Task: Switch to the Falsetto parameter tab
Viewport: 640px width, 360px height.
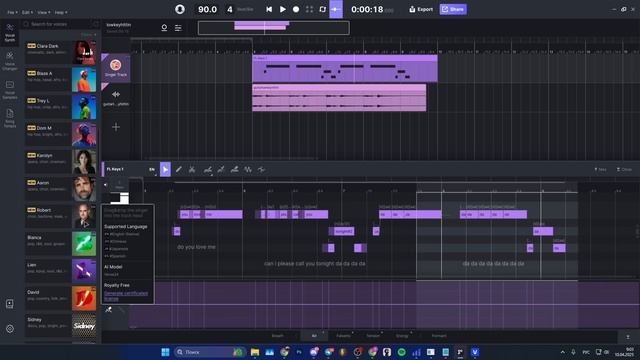Action: 343,336
